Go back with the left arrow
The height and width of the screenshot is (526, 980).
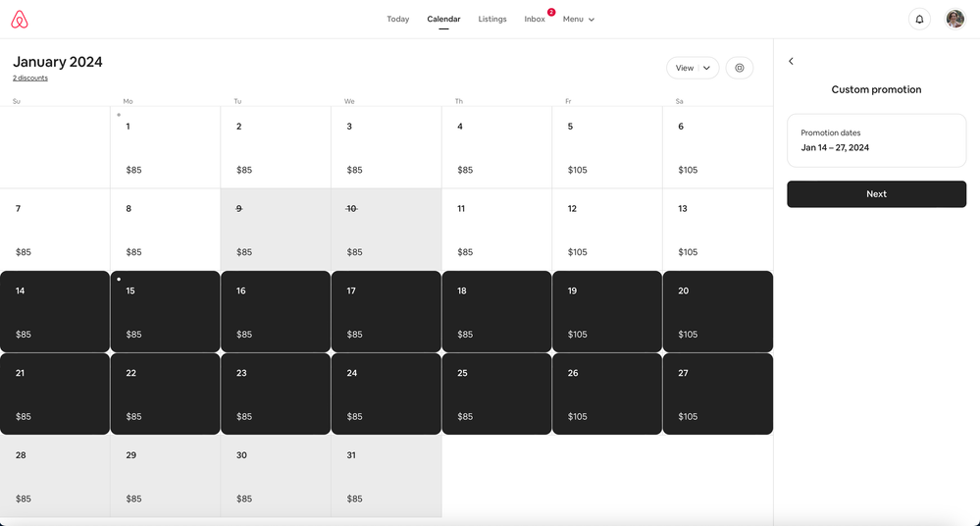pyautogui.click(x=792, y=61)
